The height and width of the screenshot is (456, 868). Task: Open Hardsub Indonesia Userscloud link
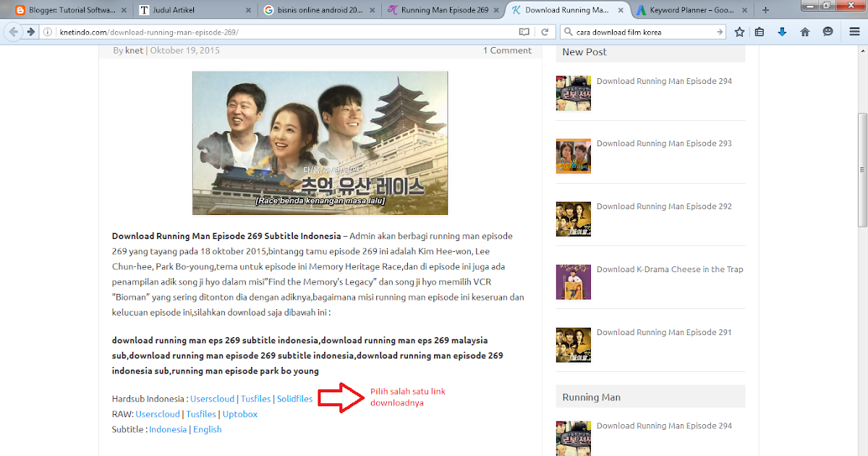[213, 399]
